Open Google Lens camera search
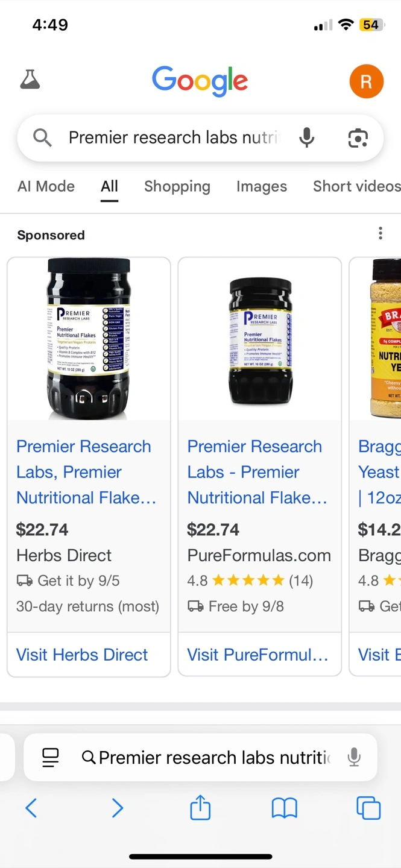 pyautogui.click(x=358, y=138)
